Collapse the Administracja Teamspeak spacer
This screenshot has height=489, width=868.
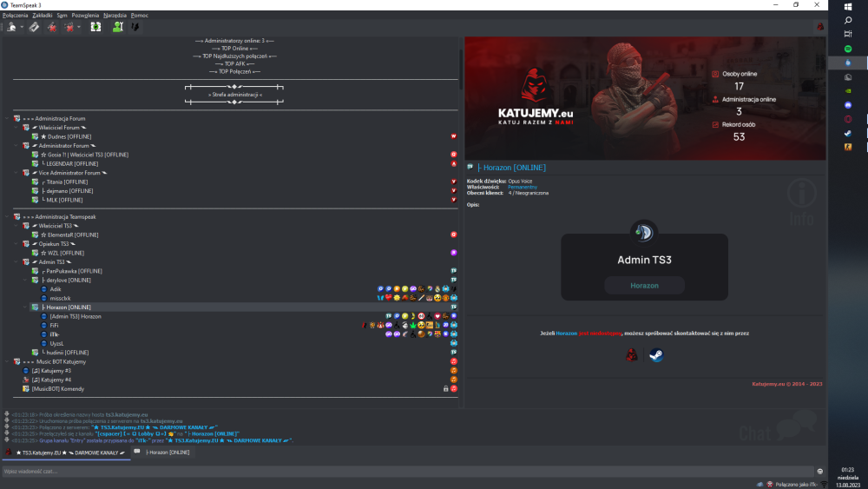[7, 216]
